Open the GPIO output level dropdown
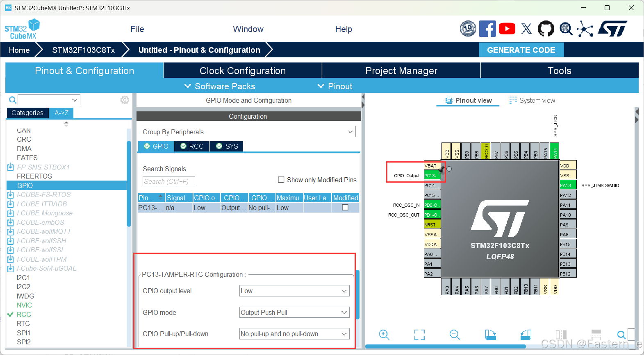Viewport: 644px width, 355px height. point(294,291)
